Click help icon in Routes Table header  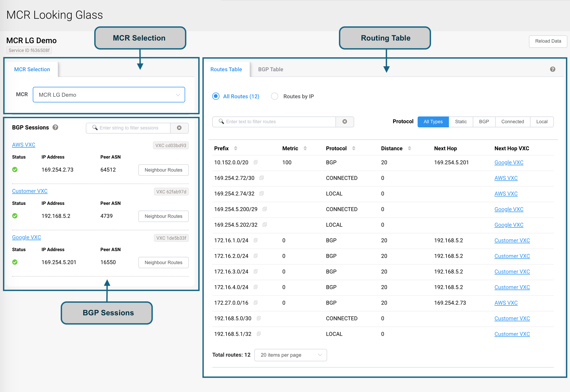coord(553,69)
